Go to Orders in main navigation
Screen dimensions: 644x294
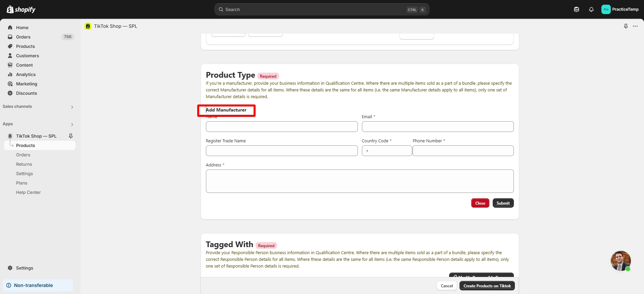coord(23,37)
